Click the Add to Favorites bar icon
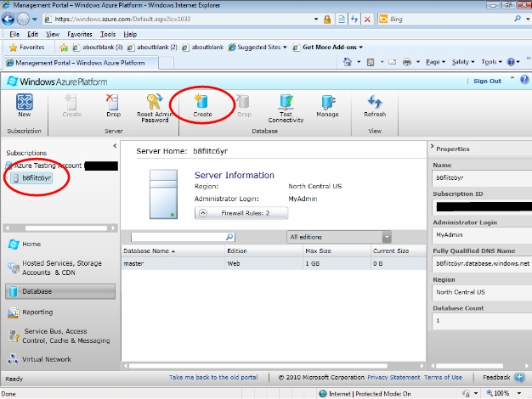 pyautogui.click(x=64, y=48)
